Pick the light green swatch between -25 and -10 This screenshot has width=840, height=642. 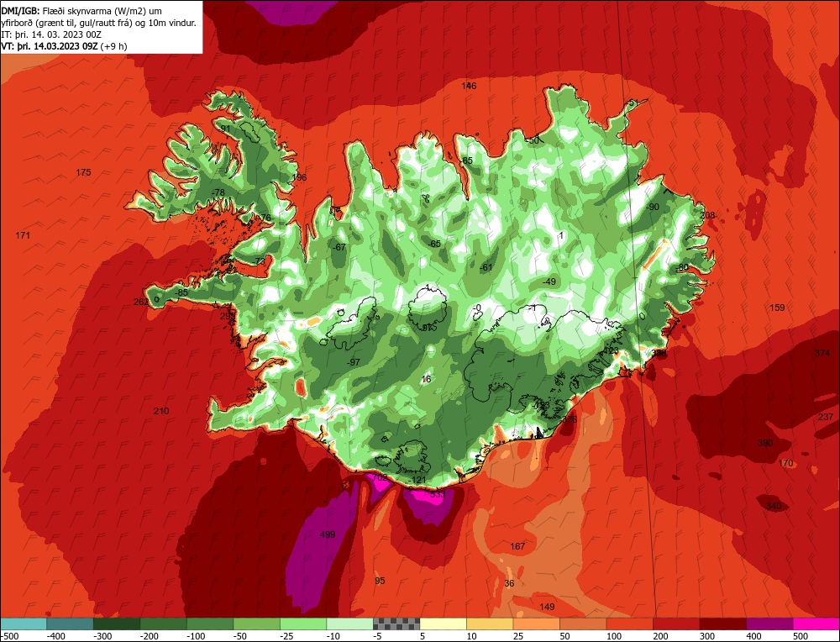pyautogui.click(x=303, y=624)
